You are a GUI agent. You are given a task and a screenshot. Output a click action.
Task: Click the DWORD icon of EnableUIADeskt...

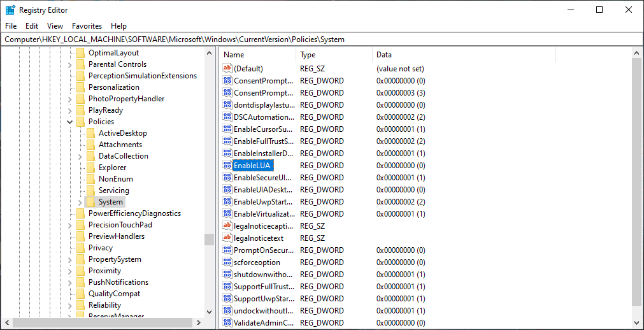pos(227,189)
